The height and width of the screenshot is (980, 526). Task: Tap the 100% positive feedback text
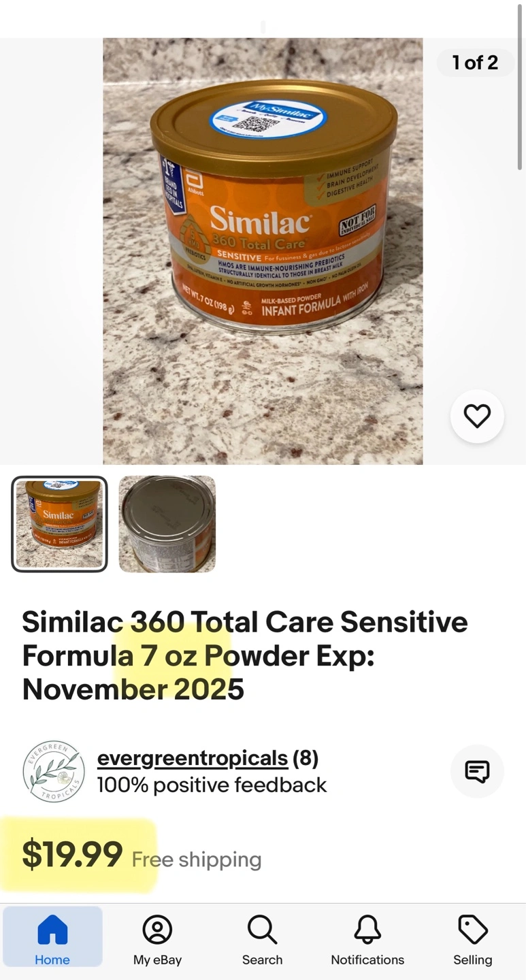coord(212,785)
